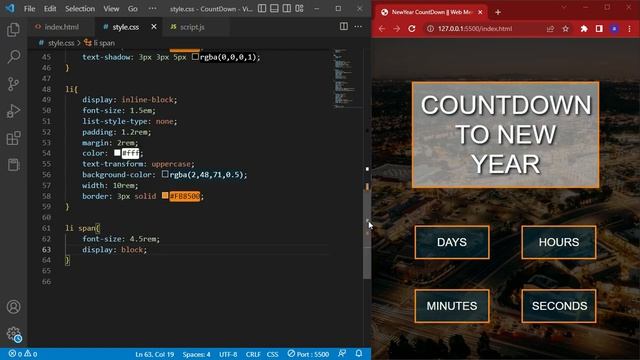
Task: Open the Search view in activity bar
Action: point(13,56)
